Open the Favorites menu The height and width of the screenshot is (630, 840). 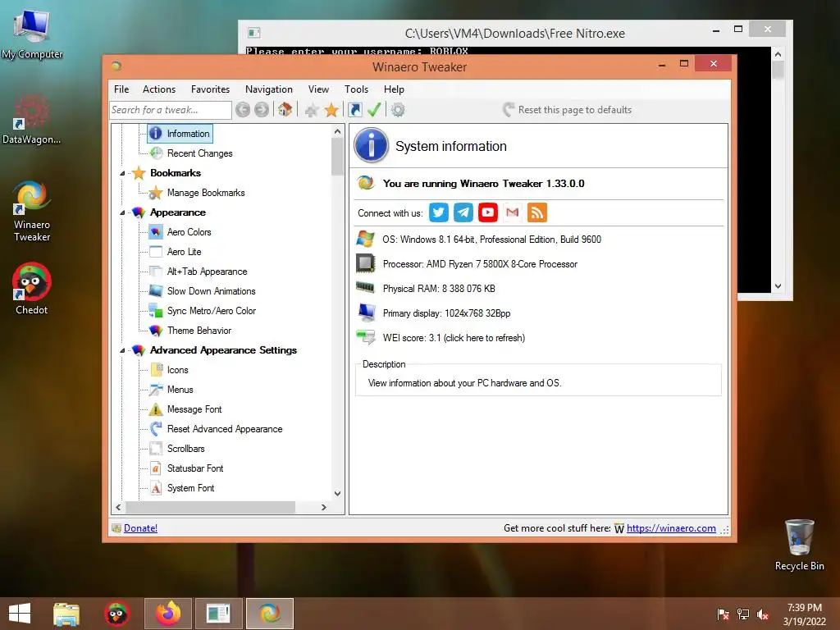[210, 89]
